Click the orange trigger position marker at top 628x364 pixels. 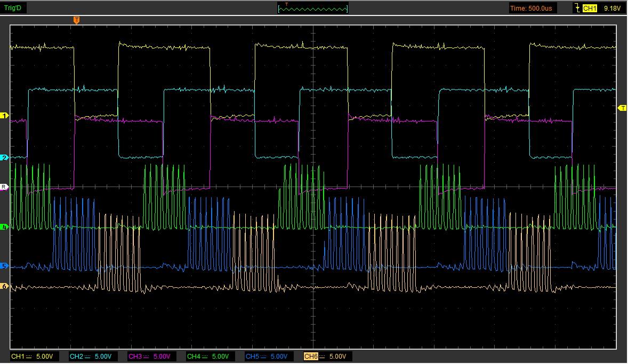[76, 20]
